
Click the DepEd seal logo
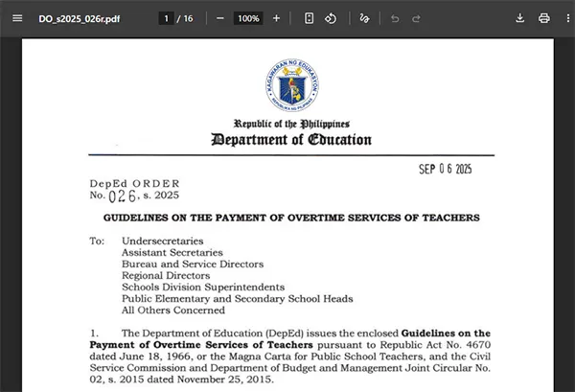pos(292,84)
